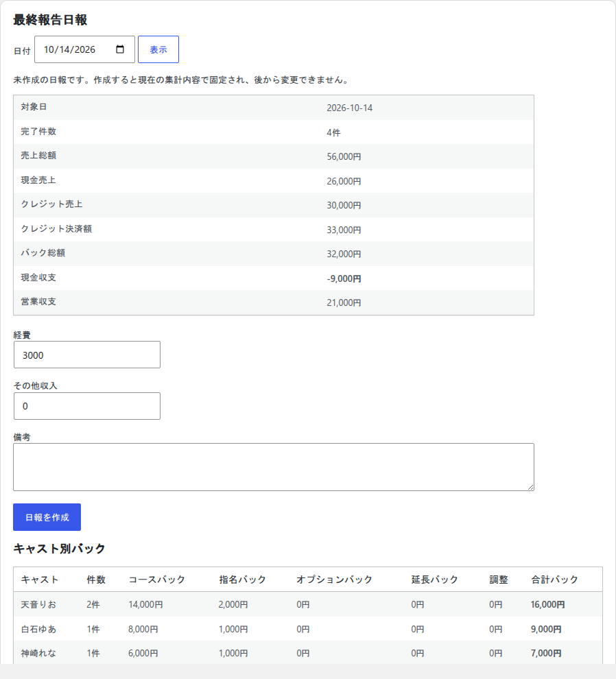Click inside the 備考 text area
The width and height of the screenshot is (616, 679).
(x=274, y=467)
